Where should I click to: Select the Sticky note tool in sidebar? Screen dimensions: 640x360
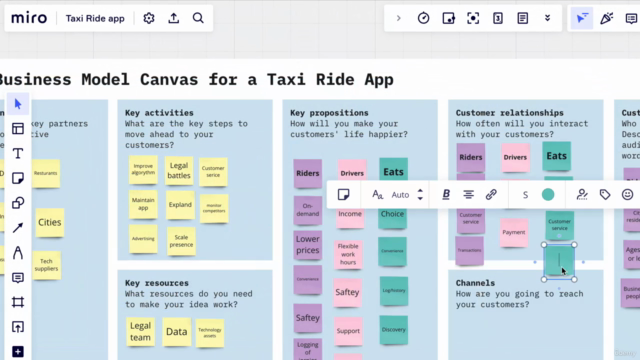coord(18,178)
